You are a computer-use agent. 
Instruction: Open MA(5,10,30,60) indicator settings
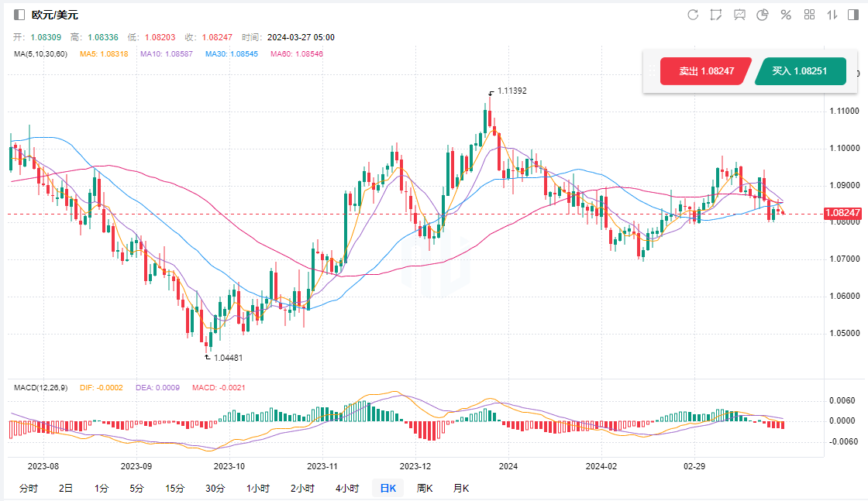[41, 54]
